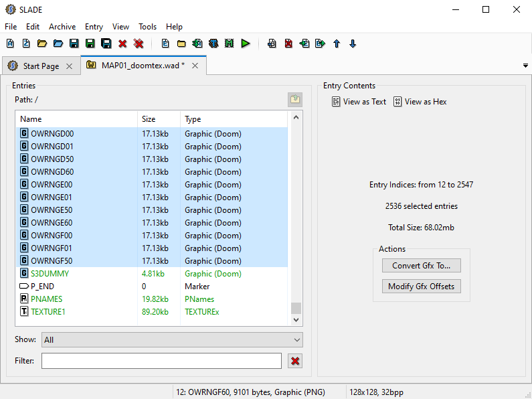The width and height of the screenshot is (532, 399).
Task: Click the green Run Archive play icon
Action: pos(246,44)
